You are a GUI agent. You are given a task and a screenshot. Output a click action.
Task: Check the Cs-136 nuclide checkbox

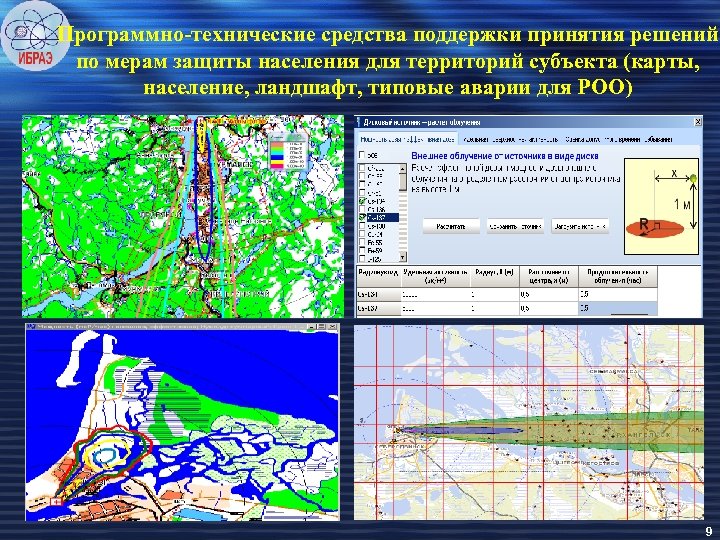[x=362, y=209]
